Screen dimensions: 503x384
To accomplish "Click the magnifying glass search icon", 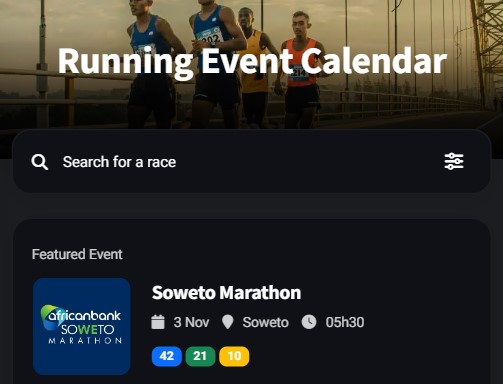I will (x=40, y=162).
